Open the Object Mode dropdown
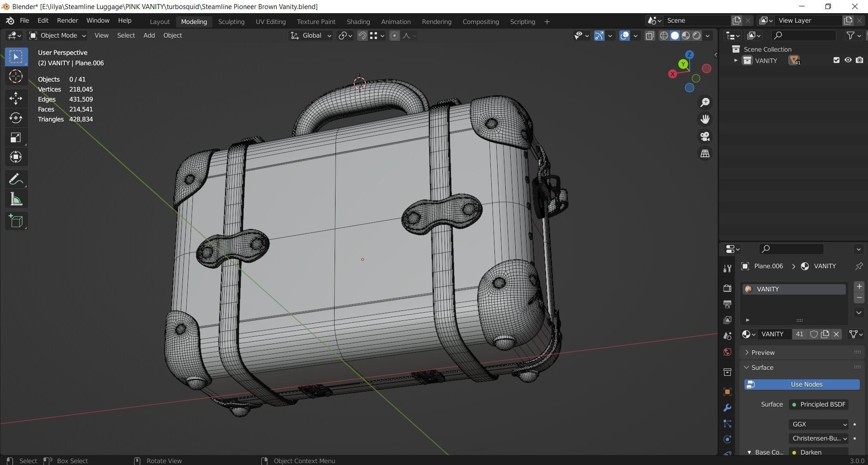868x465 pixels. click(x=57, y=36)
